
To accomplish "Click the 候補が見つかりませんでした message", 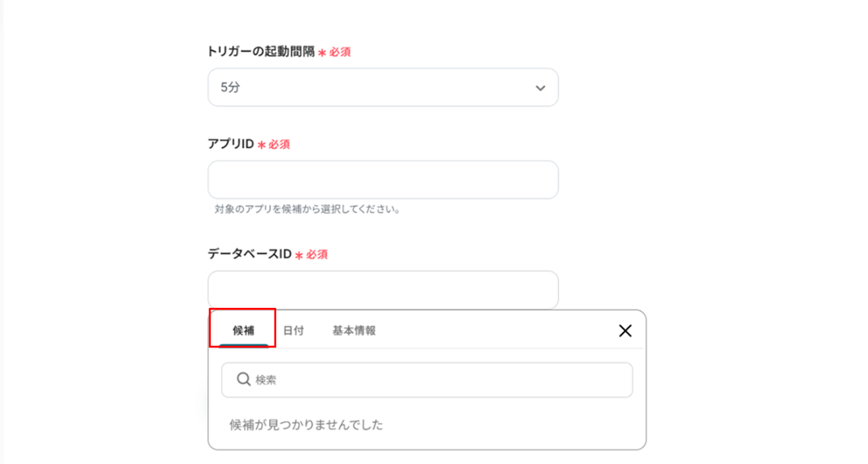I will tap(306, 424).
